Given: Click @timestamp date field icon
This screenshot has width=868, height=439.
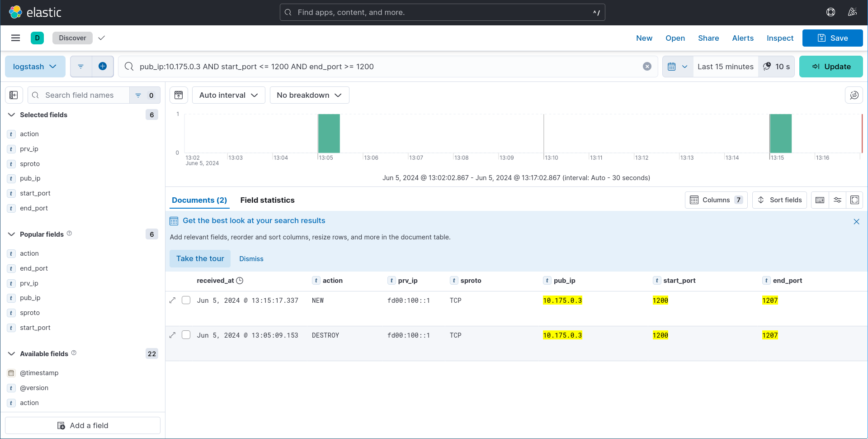Looking at the screenshot, I should [11, 373].
